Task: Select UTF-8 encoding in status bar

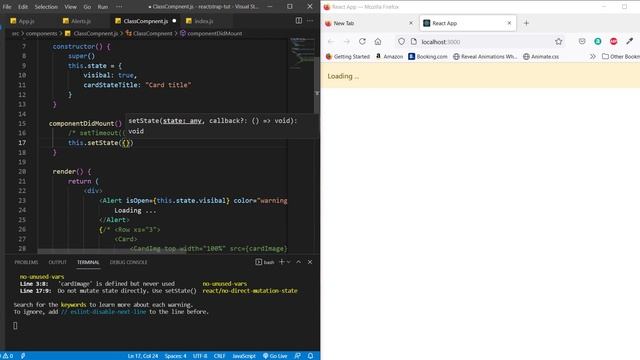Action: tap(200, 356)
